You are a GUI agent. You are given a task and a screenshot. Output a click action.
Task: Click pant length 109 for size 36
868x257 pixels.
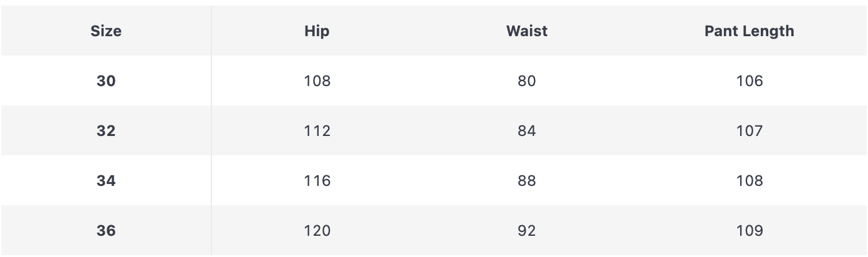coord(749,231)
